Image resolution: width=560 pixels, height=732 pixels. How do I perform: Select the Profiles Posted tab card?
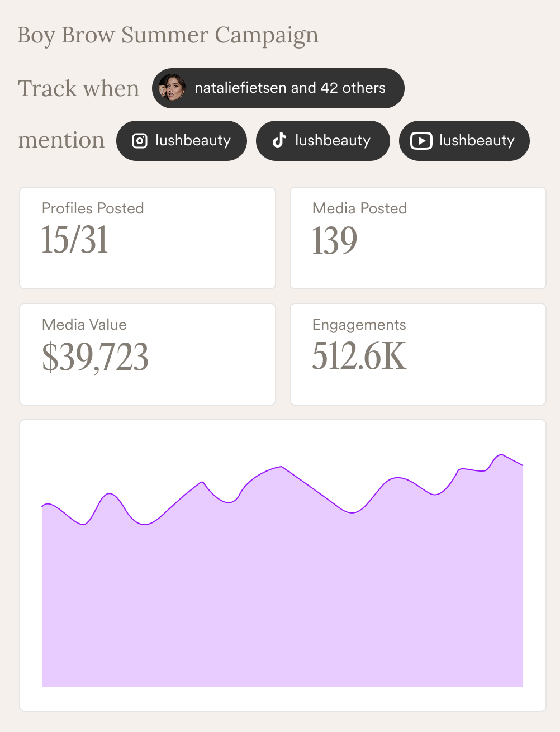147,238
